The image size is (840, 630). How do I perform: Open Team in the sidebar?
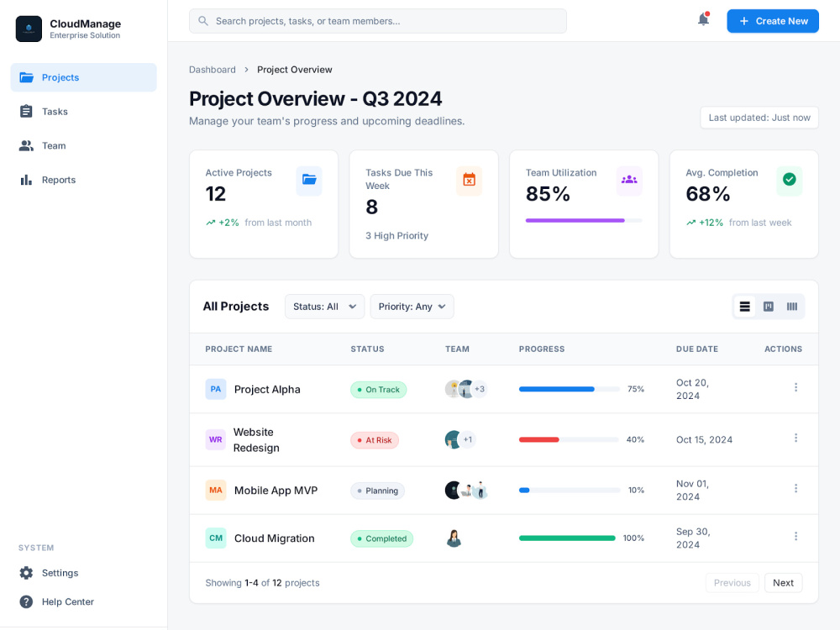click(x=83, y=145)
